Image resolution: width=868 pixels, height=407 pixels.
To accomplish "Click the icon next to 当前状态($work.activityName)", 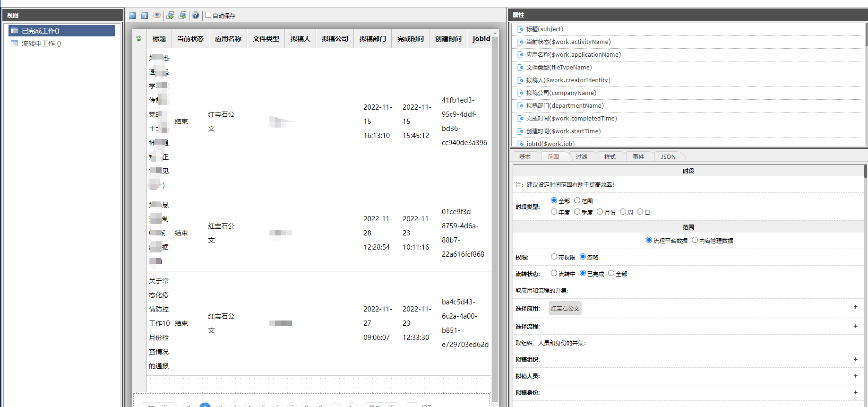I will coord(520,42).
